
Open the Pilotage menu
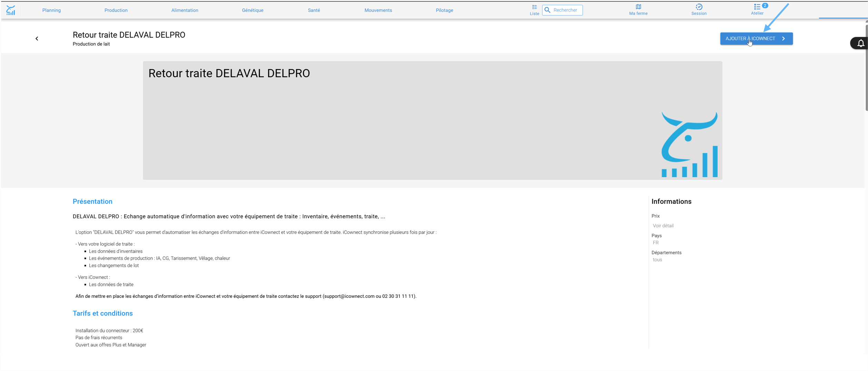(444, 10)
